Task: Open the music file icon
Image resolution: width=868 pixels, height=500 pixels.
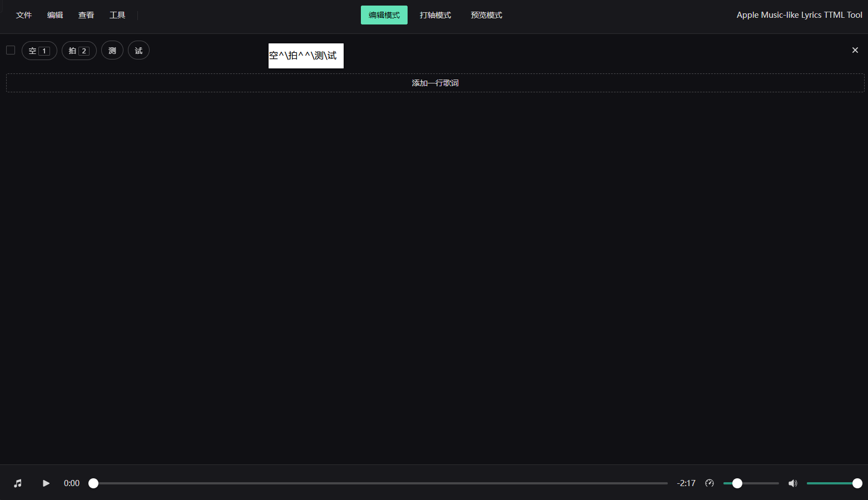Action: point(18,483)
